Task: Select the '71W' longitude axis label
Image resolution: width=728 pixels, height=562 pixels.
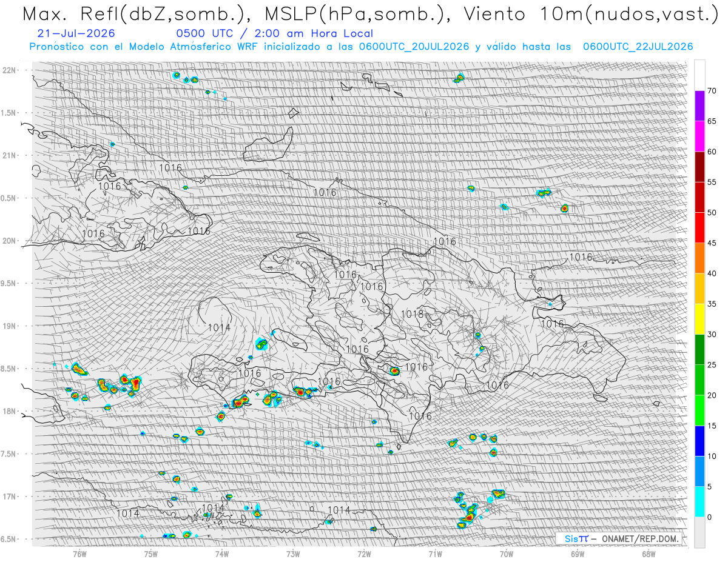Action: (435, 554)
